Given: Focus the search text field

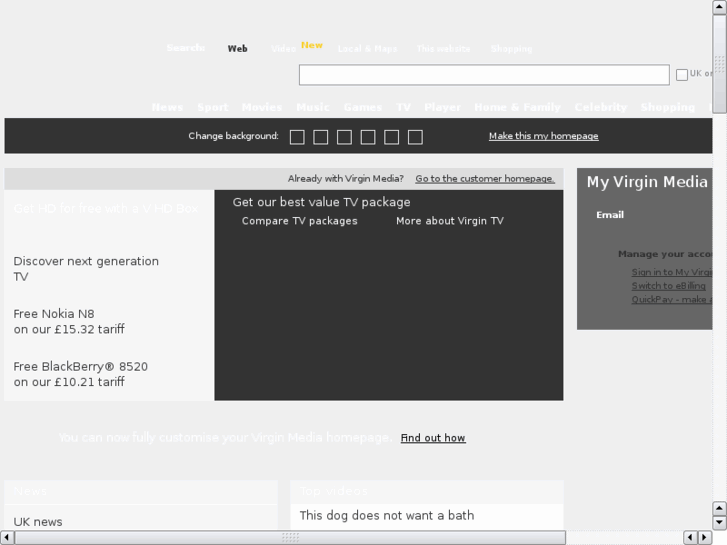Looking at the screenshot, I should pyautogui.click(x=484, y=75).
